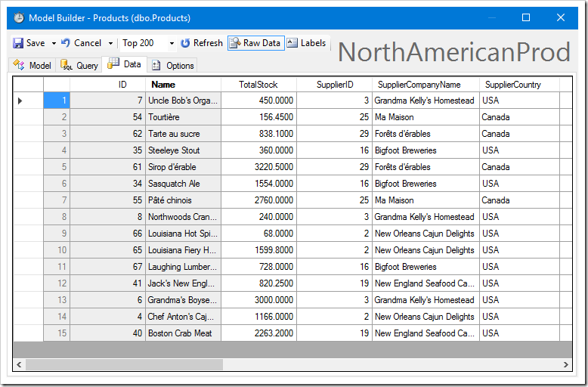Select the 'Laughing Lumber...' cell
This screenshot has width=588, height=387.
184,267
